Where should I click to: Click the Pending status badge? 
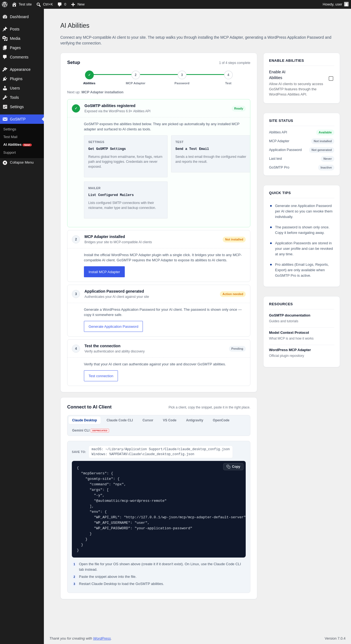coord(237,349)
